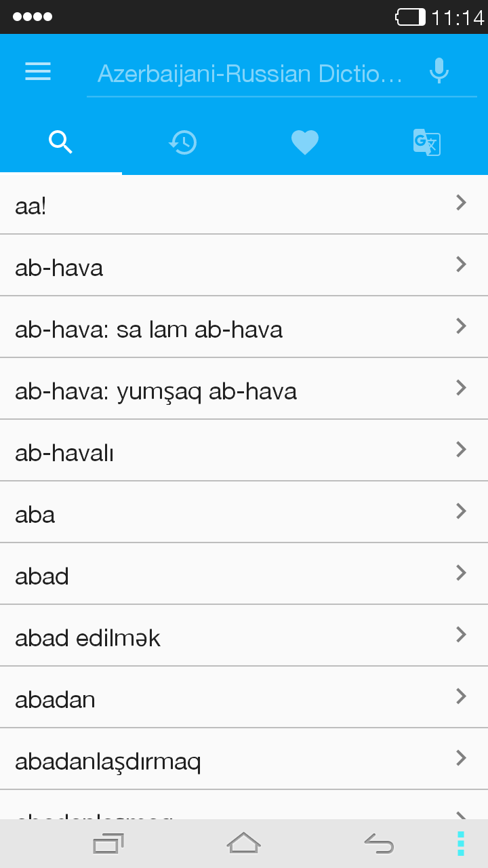Open the entry "aa!"
The image size is (488, 868).
point(31,206)
